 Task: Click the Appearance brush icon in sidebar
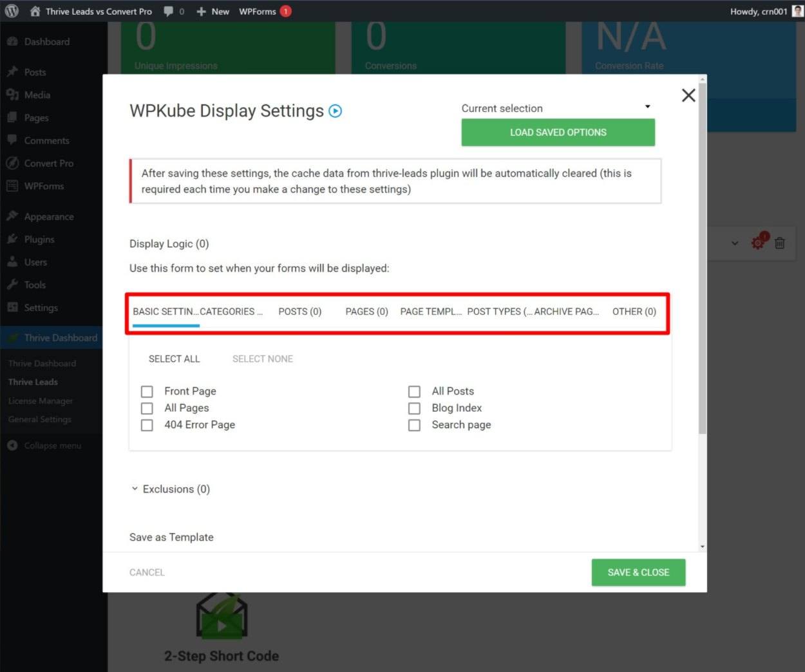(12, 216)
